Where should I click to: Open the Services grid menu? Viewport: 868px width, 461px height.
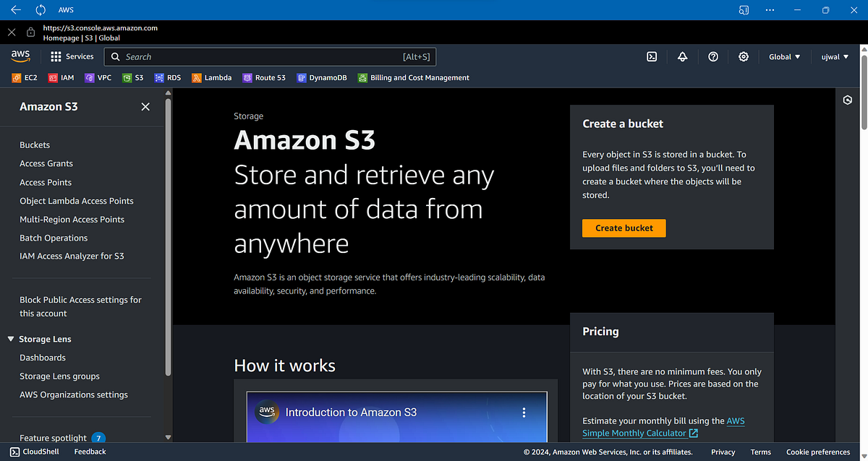(71, 56)
